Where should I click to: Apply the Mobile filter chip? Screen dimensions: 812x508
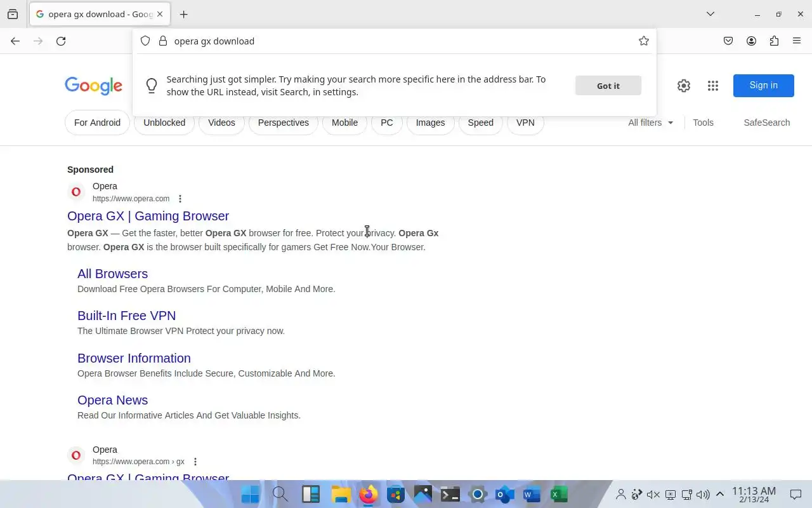[x=344, y=123]
